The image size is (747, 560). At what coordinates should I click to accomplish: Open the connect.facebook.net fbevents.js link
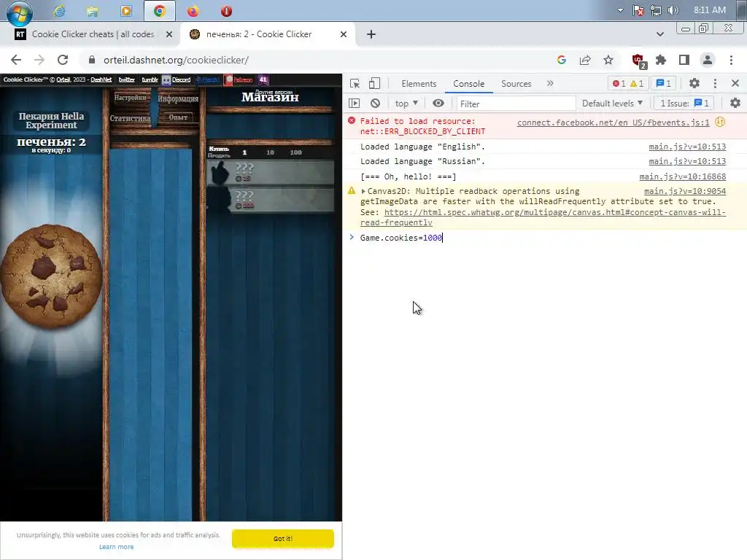(613, 122)
